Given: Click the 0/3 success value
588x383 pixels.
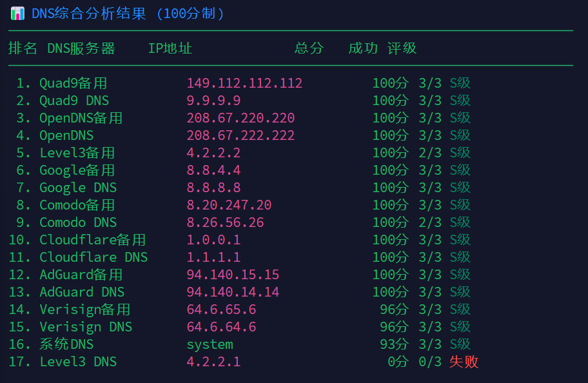Looking at the screenshot, I should [430, 362].
